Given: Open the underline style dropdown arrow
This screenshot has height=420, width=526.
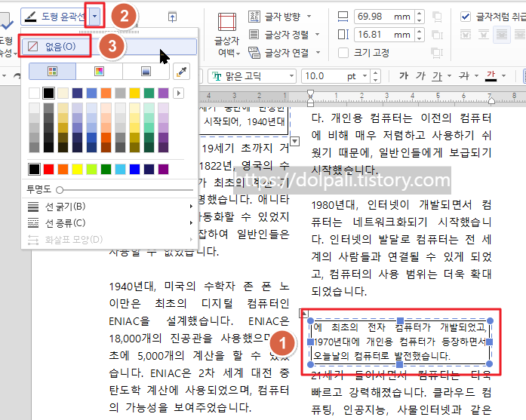Looking at the screenshot, I should pyautogui.click(x=449, y=76).
